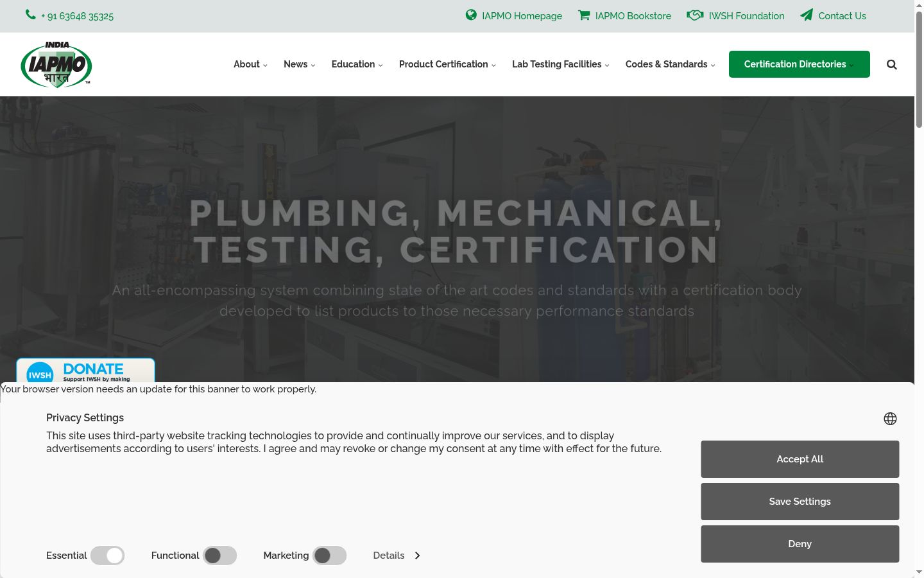Screen dimensions: 924x578
Task: Click the globe icon beside IAPMO Homepage
Action: tap(471, 15)
